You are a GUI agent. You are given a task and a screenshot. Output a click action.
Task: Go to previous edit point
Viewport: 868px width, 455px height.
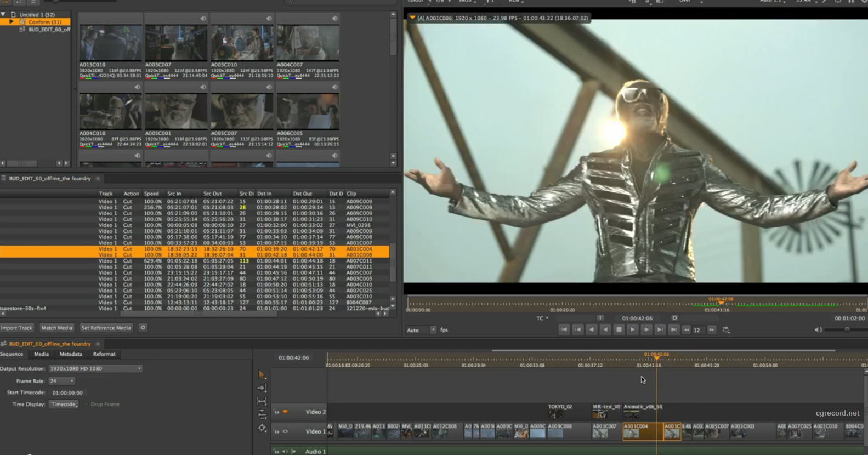(577, 329)
